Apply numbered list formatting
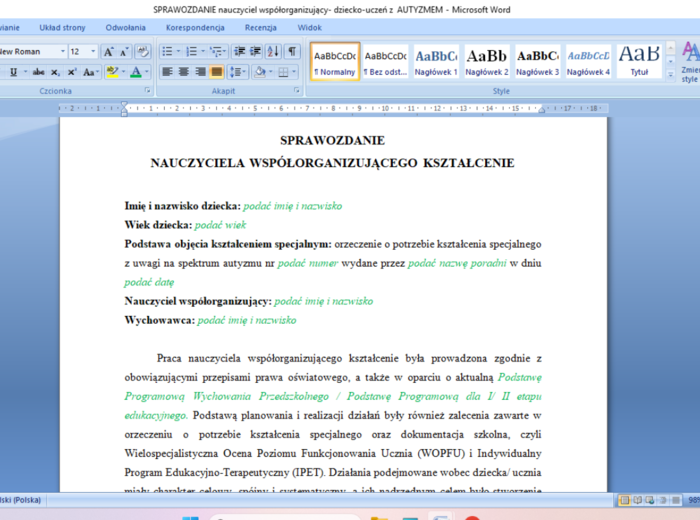This screenshot has height=520, width=700. point(192,52)
